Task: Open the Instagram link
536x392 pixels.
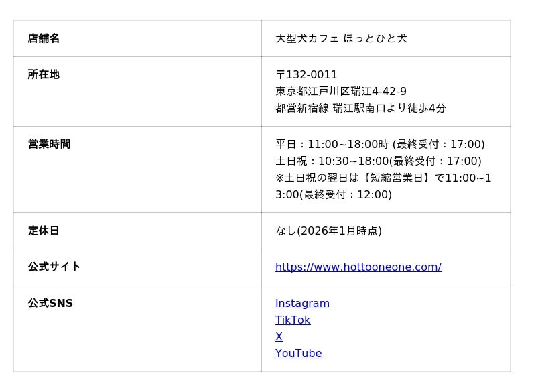Action: coord(302,304)
